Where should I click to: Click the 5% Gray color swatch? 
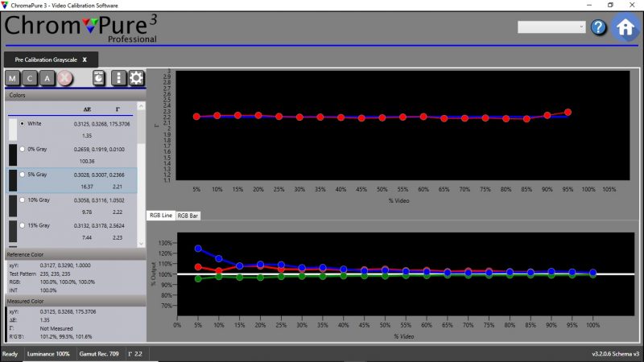[11, 179]
